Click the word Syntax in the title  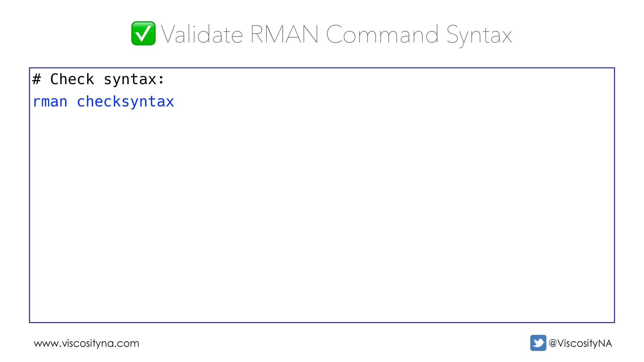coord(479,36)
